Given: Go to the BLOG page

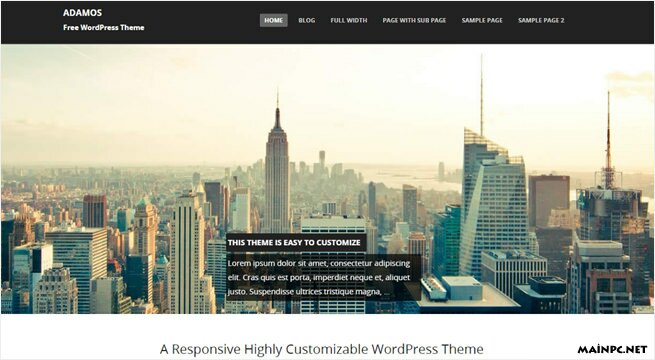Looking at the screenshot, I should pos(307,20).
